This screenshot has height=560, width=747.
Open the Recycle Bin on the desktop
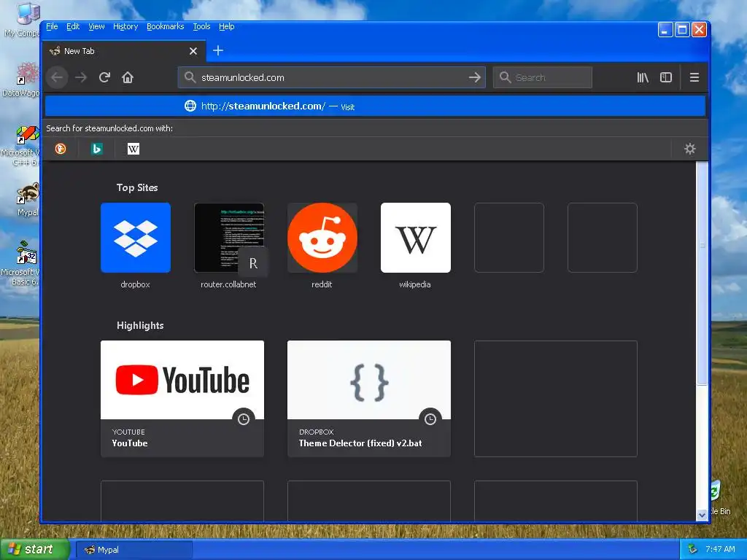(x=720, y=498)
